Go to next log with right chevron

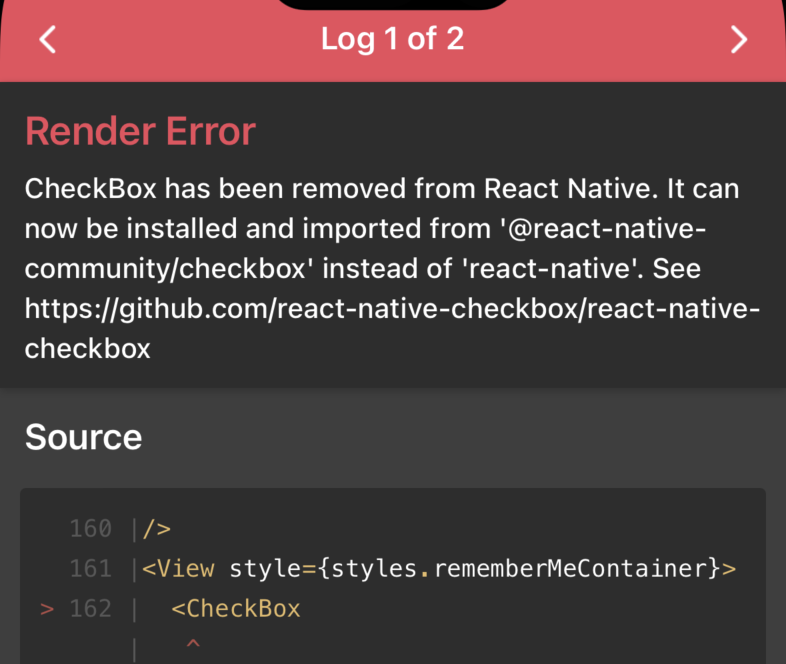point(738,40)
